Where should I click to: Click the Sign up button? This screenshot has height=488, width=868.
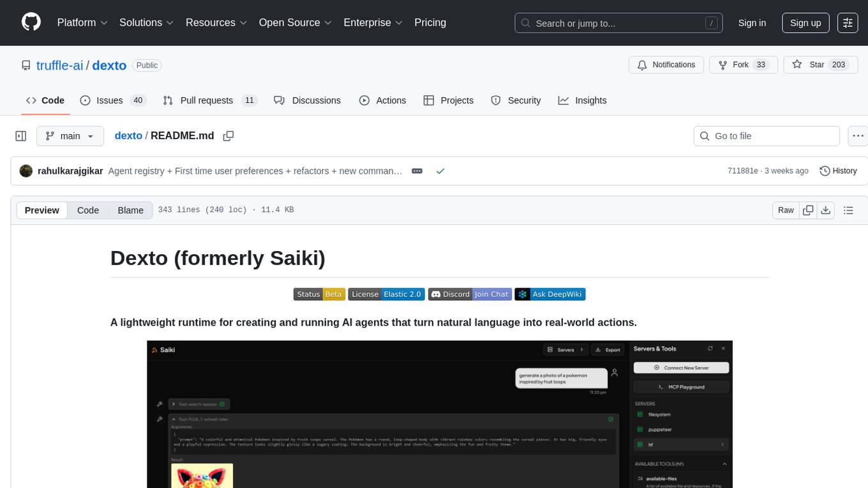[x=805, y=23]
